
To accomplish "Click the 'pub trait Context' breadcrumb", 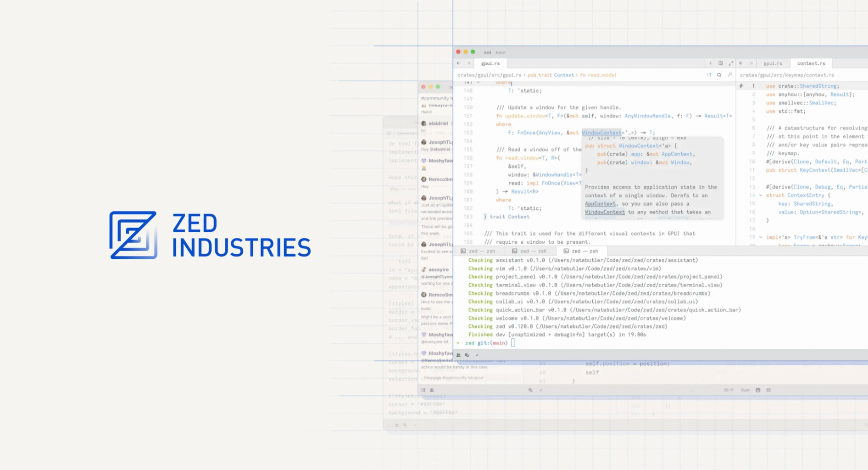I will click(x=551, y=75).
